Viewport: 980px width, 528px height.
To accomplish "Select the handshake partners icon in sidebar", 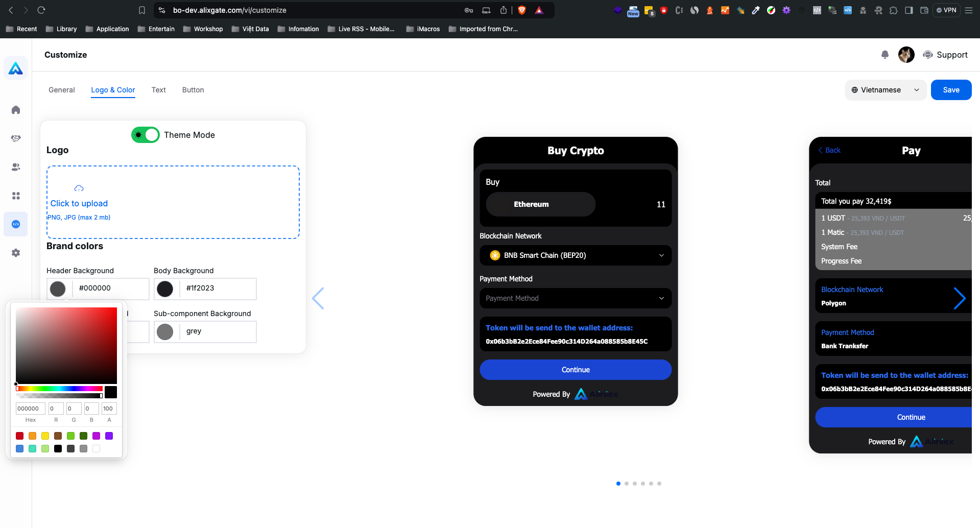I will [x=16, y=138].
